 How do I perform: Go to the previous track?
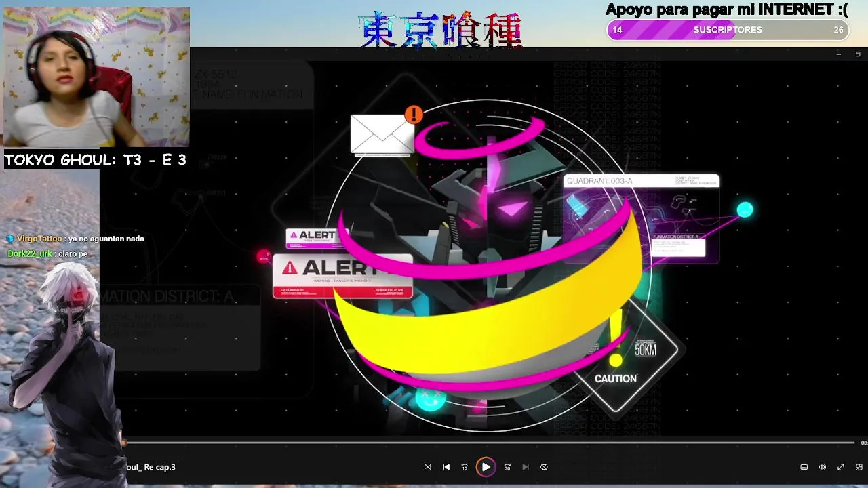click(x=446, y=467)
